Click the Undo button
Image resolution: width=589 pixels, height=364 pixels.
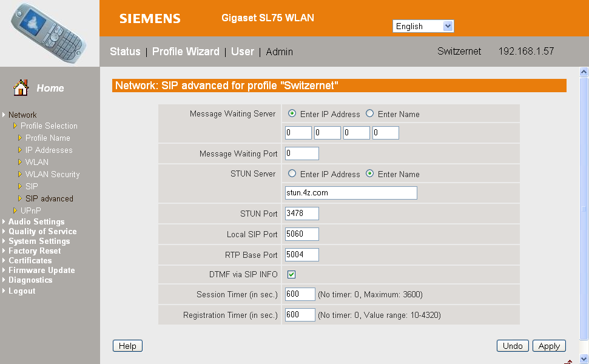click(513, 346)
